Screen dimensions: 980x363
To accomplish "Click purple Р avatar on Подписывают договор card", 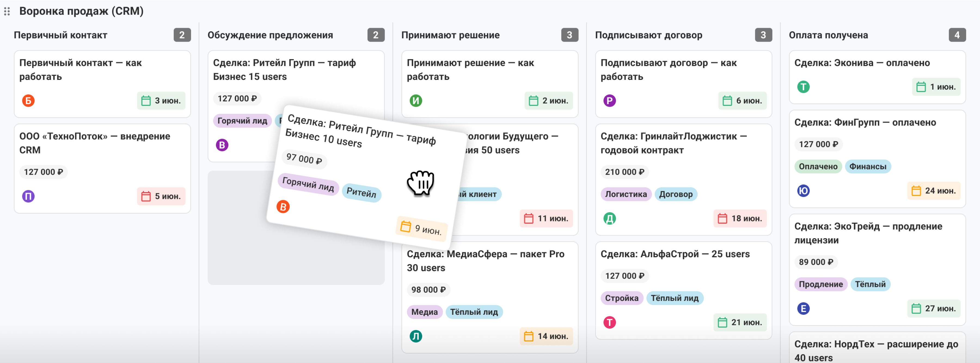I will coord(610,101).
